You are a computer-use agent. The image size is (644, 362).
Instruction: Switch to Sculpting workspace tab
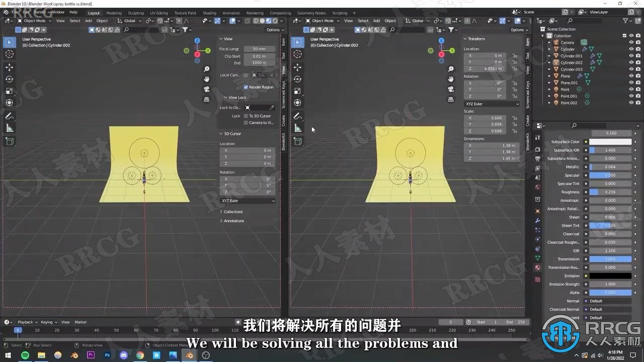pyautogui.click(x=136, y=13)
